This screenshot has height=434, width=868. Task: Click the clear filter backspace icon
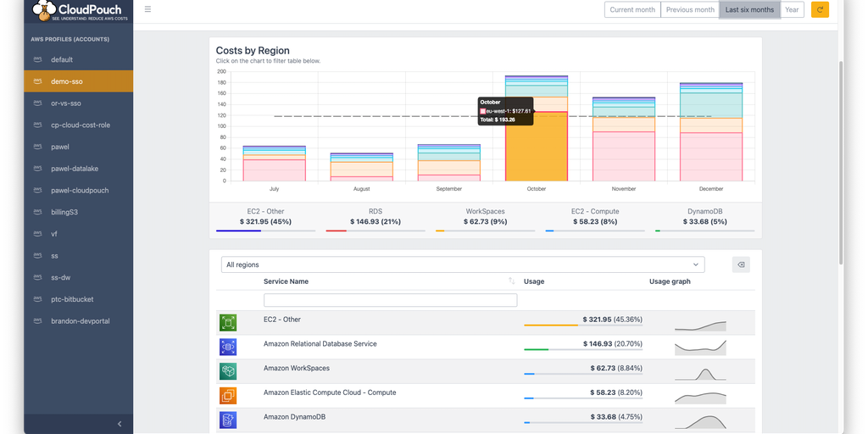click(741, 264)
